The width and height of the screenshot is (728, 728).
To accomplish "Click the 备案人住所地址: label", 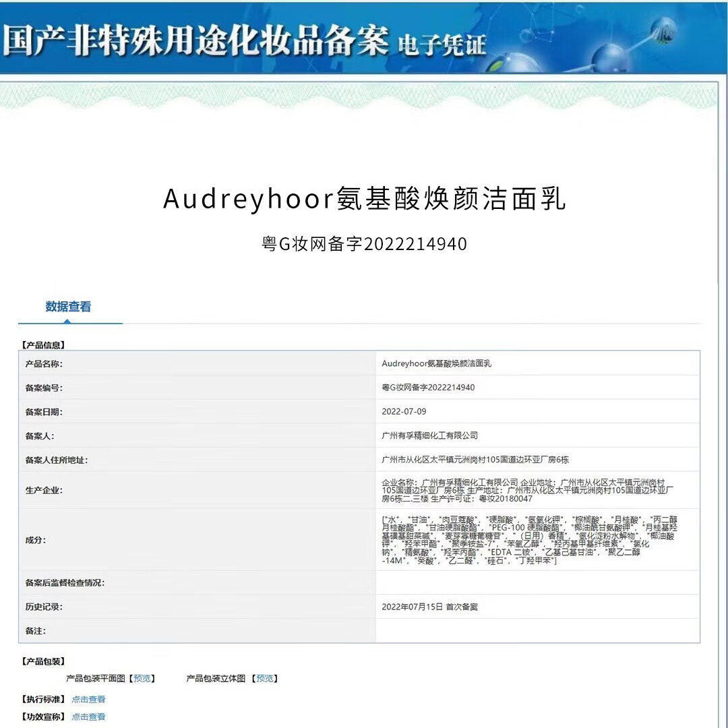I will [x=56, y=460].
